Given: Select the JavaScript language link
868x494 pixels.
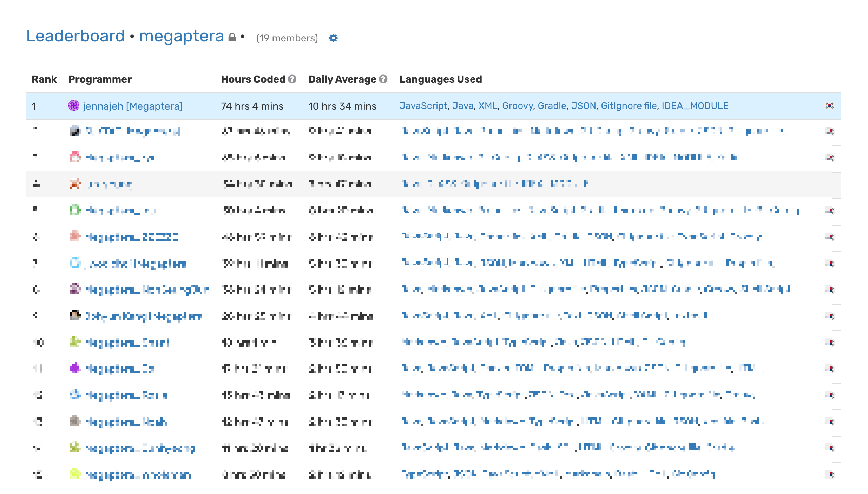Looking at the screenshot, I should click(x=423, y=106).
